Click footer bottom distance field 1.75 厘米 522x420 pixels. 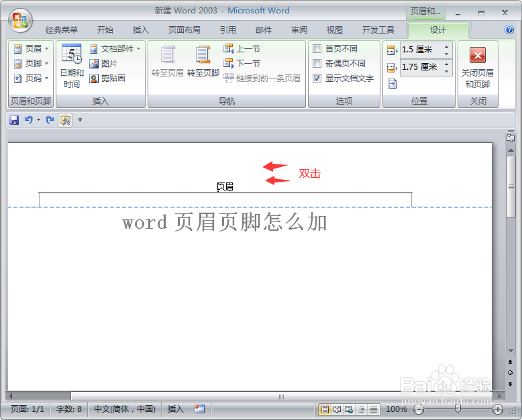coord(421,67)
